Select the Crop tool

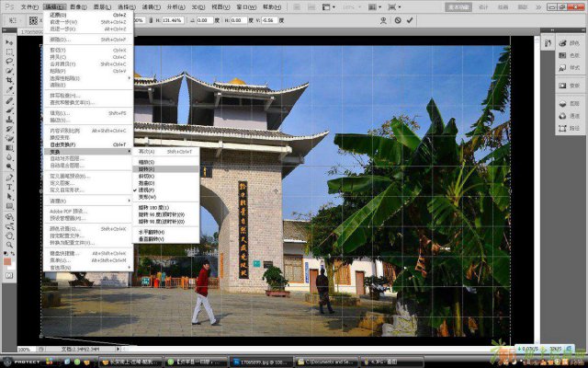click(10, 80)
